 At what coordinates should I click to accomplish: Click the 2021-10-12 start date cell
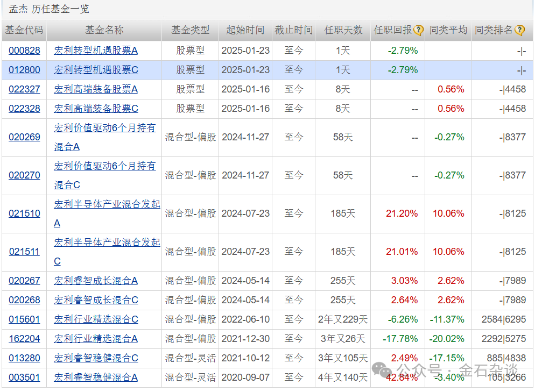pos(245,359)
